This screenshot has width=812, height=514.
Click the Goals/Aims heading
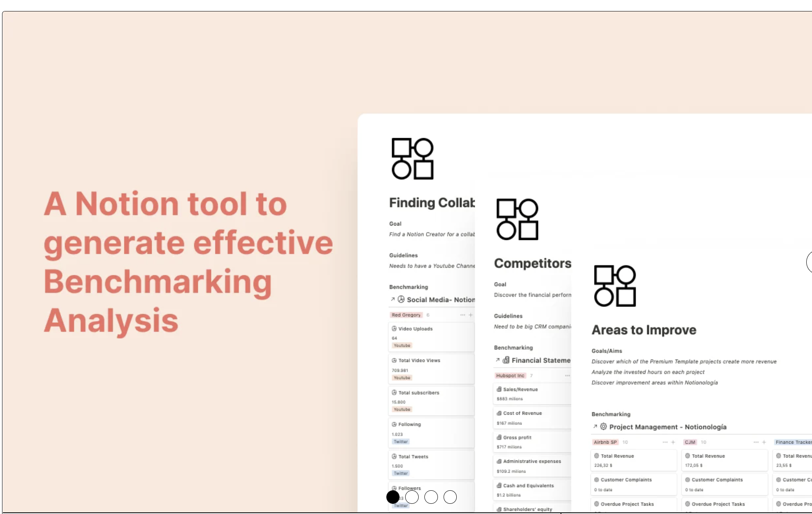(607, 351)
